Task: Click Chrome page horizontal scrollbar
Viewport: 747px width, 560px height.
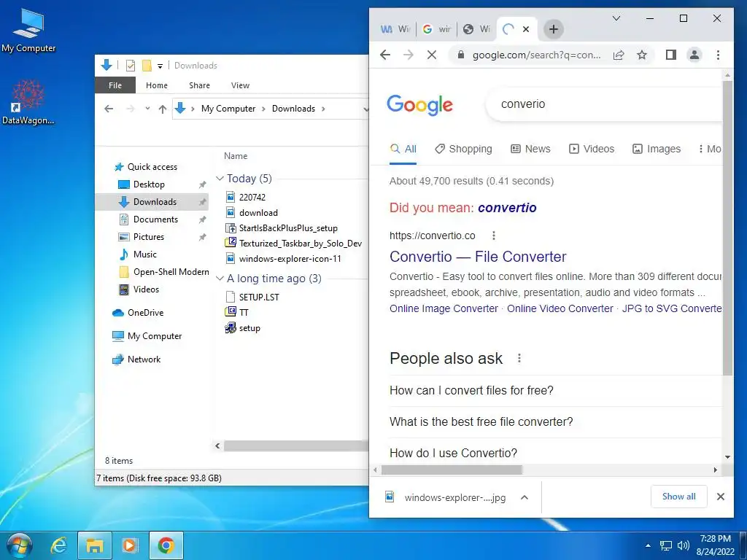Action: [x=452, y=470]
